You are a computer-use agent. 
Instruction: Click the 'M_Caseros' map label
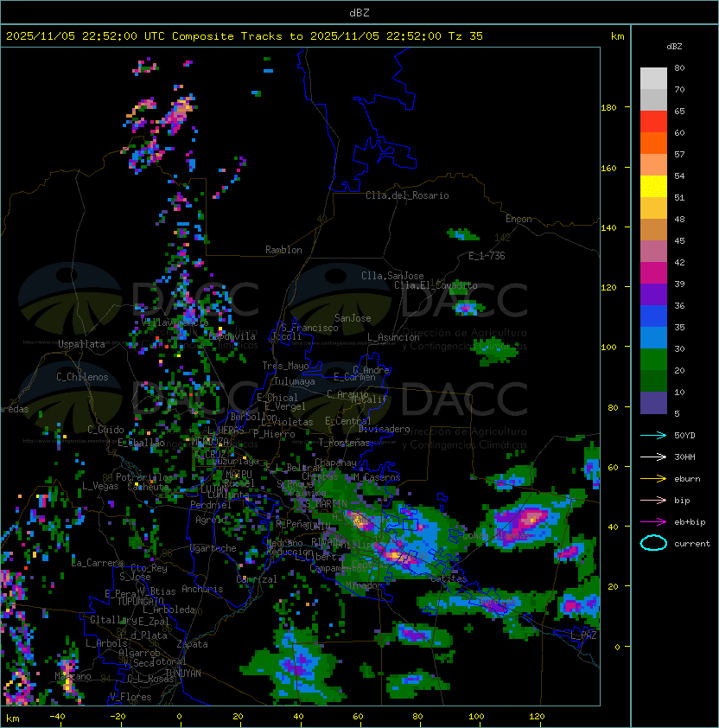(x=377, y=477)
